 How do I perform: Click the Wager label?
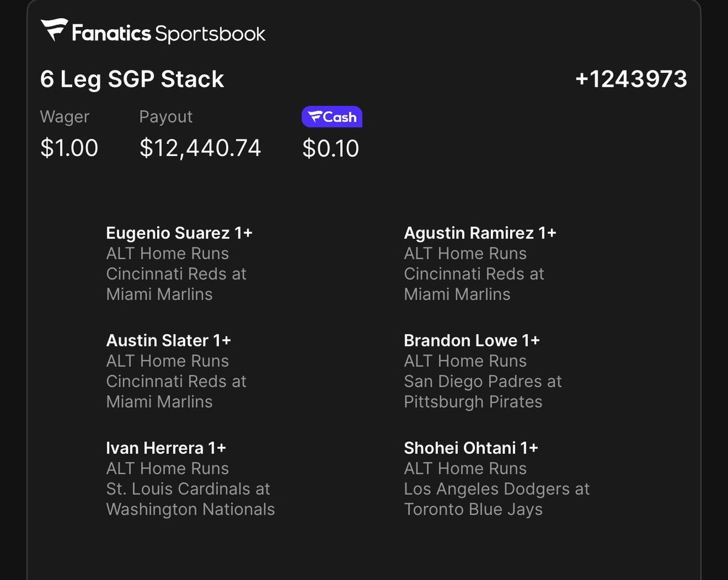coord(65,117)
